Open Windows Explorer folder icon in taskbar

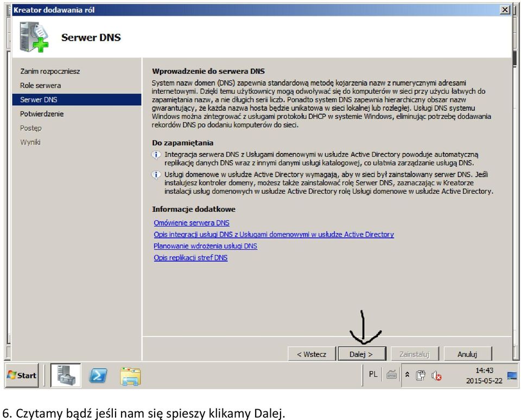(x=130, y=377)
